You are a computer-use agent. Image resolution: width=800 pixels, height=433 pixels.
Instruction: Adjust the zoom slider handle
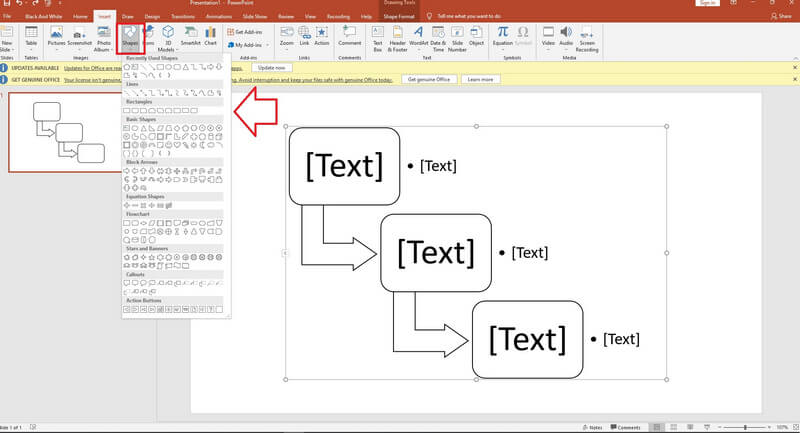point(745,427)
